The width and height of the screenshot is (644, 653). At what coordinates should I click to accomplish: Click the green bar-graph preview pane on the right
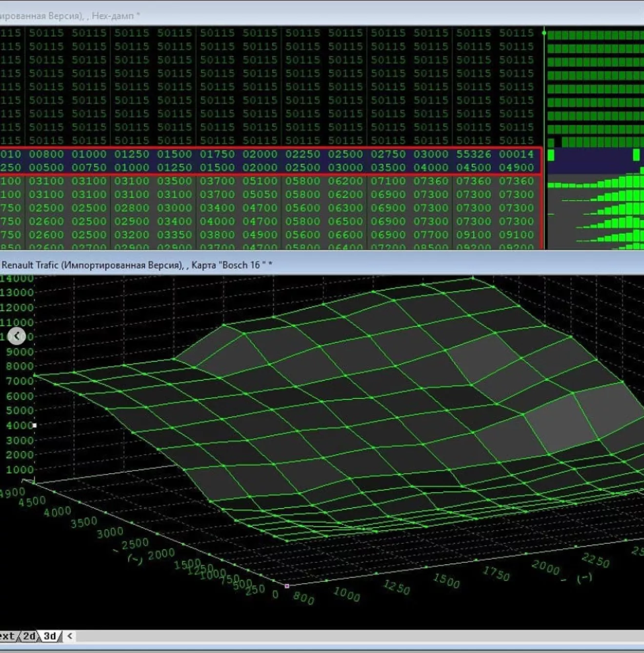click(x=595, y=98)
